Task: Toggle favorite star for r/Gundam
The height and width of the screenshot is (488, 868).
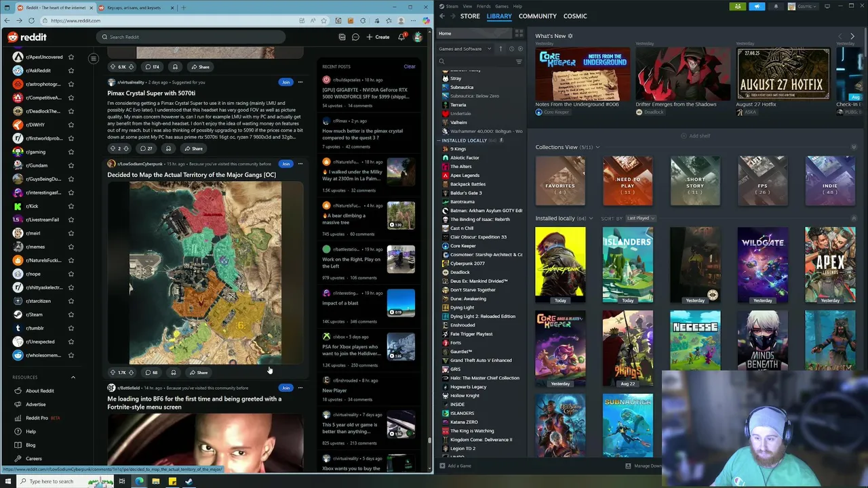Action: (x=71, y=165)
